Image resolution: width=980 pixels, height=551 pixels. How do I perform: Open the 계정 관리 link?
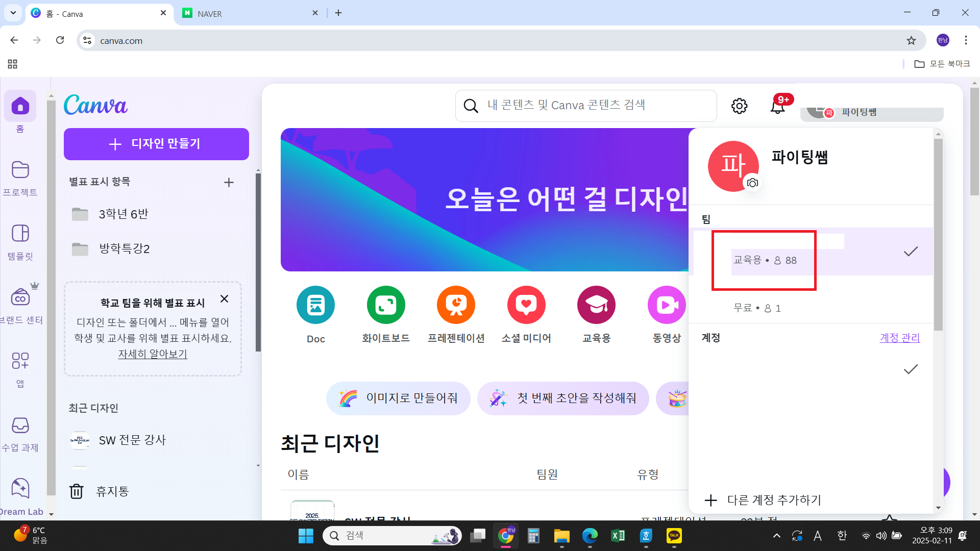(899, 337)
